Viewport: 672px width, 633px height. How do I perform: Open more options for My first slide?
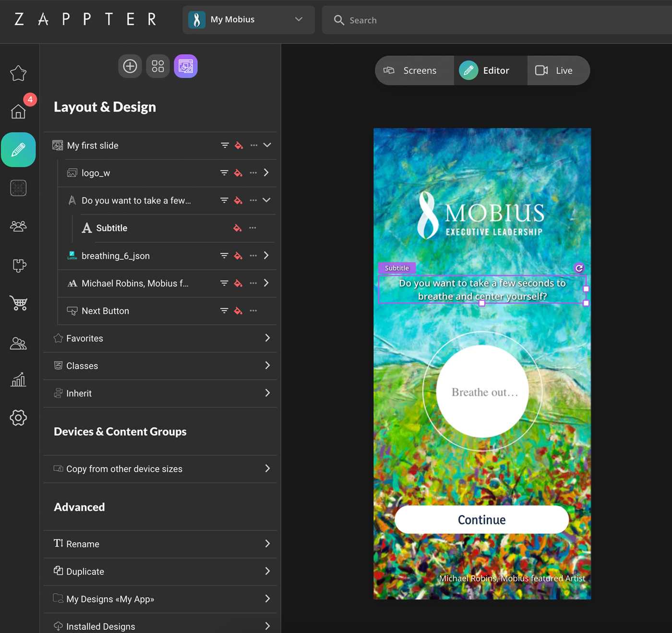coord(254,145)
